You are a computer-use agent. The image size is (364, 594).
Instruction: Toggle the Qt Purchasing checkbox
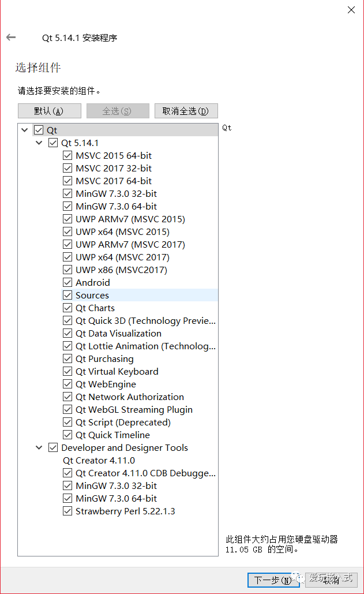pyautogui.click(x=68, y=359)
